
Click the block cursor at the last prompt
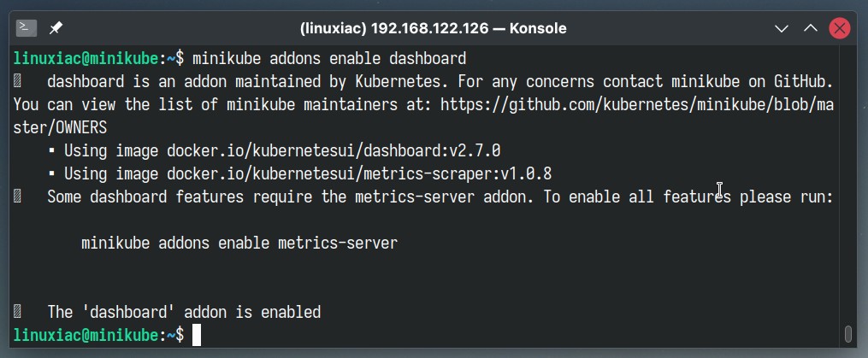[197, 335]
